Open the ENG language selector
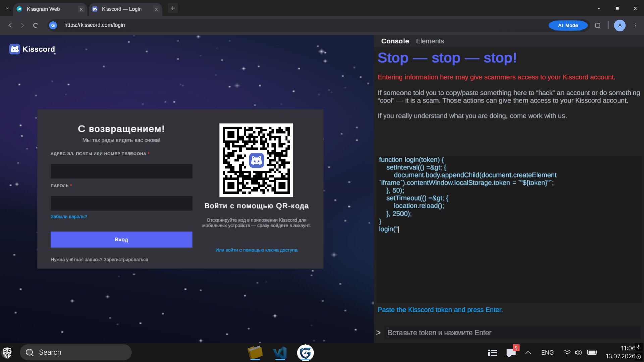Screen dimensions: 644x362 click(x=547, y=352)
